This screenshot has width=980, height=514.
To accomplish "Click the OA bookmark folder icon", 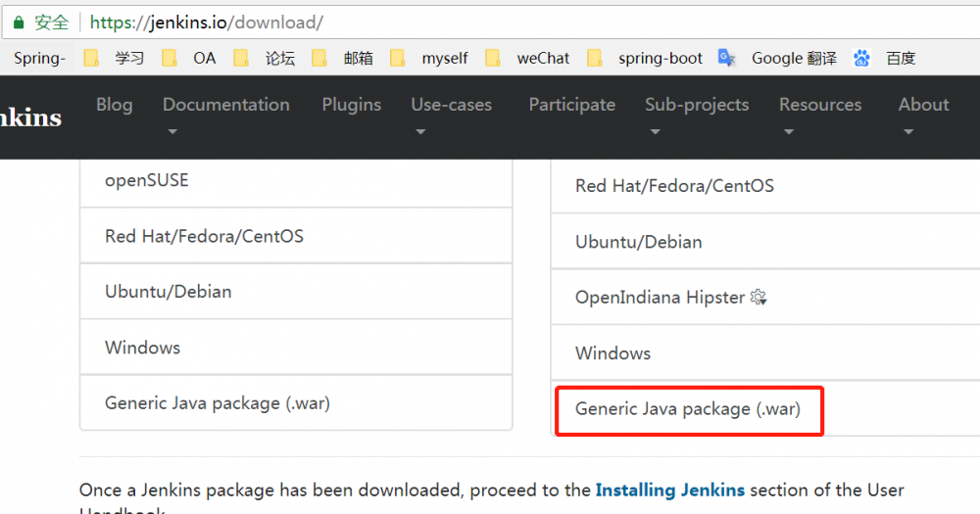I will coord(170,58).
